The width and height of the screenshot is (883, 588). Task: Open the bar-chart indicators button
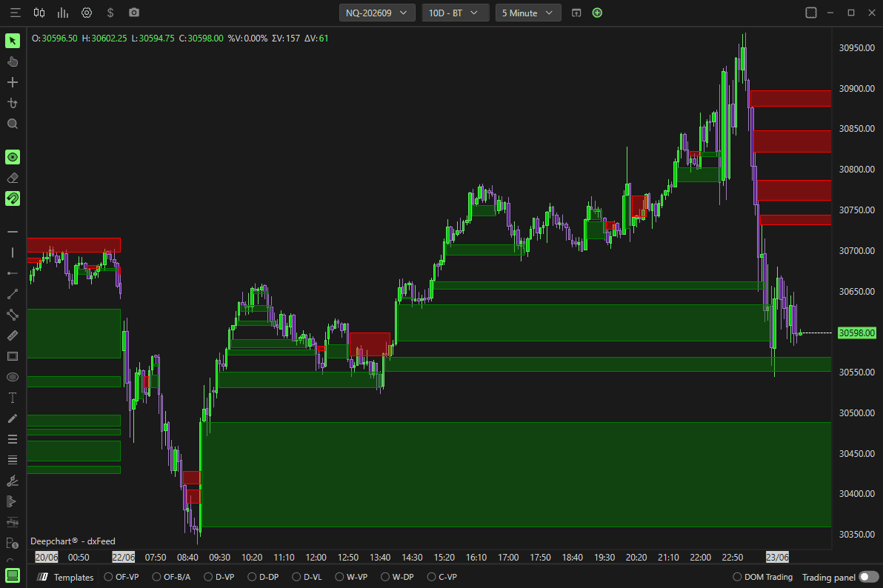point(63,13)
